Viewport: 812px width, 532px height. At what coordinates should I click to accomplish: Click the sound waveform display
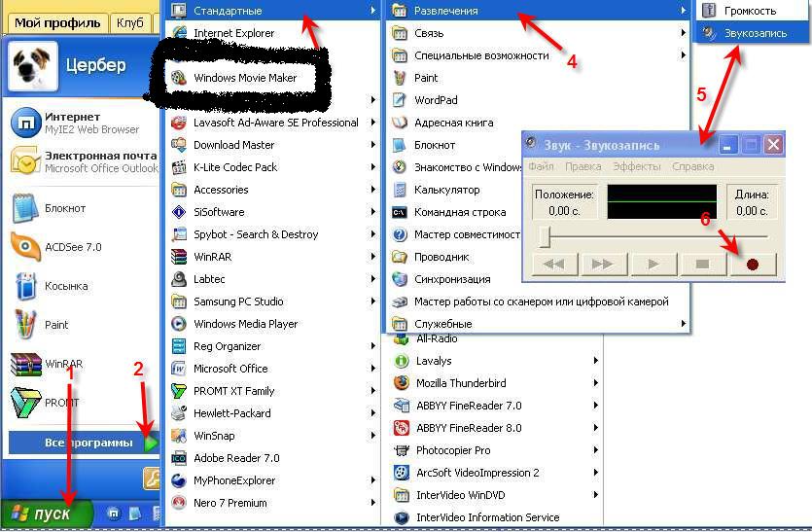(x=662, y=201)
